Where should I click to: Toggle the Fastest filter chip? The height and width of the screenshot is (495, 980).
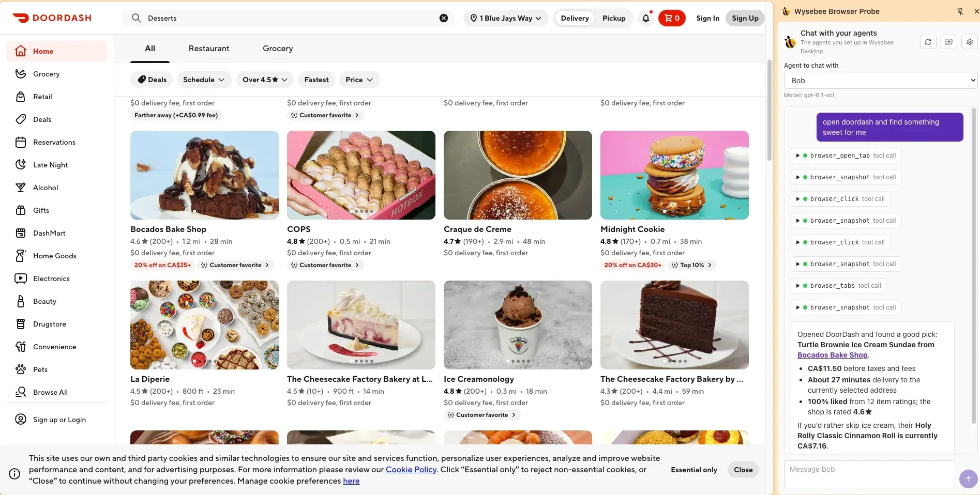[x=316, y=80]
